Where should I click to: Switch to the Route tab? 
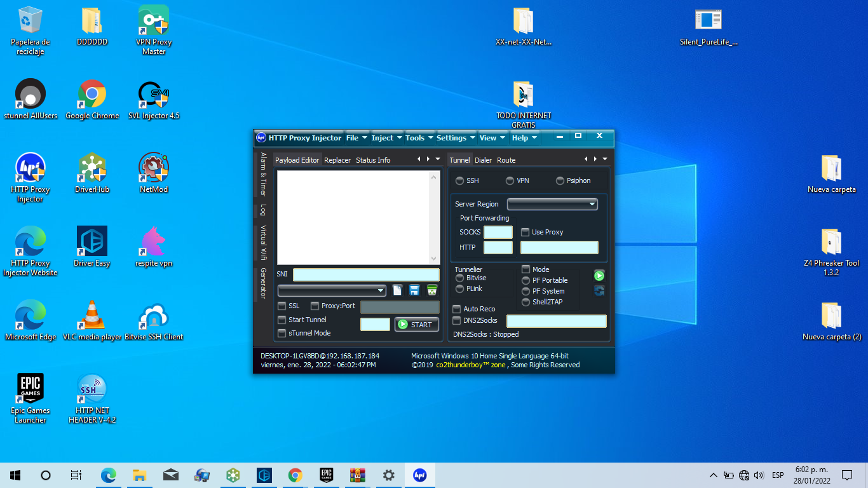(x=506, y=160)
